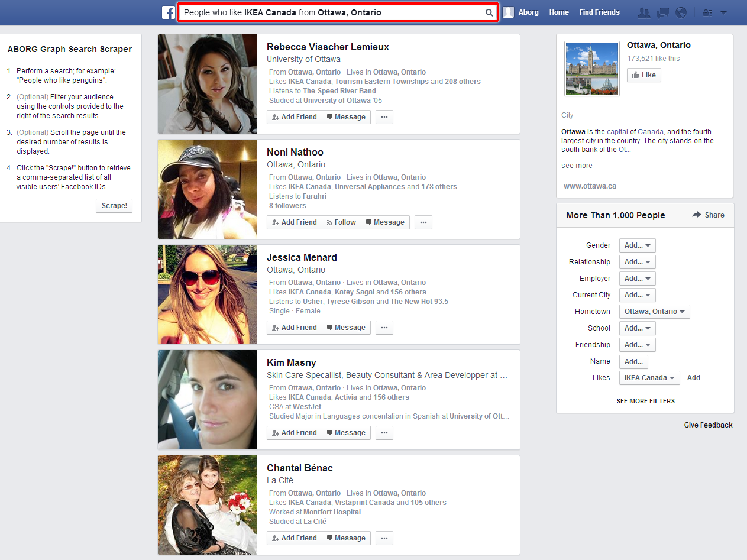Open Chantal Bénac name link
The image size is (747, 560).
pyautogui.click(x=300, y=468)
